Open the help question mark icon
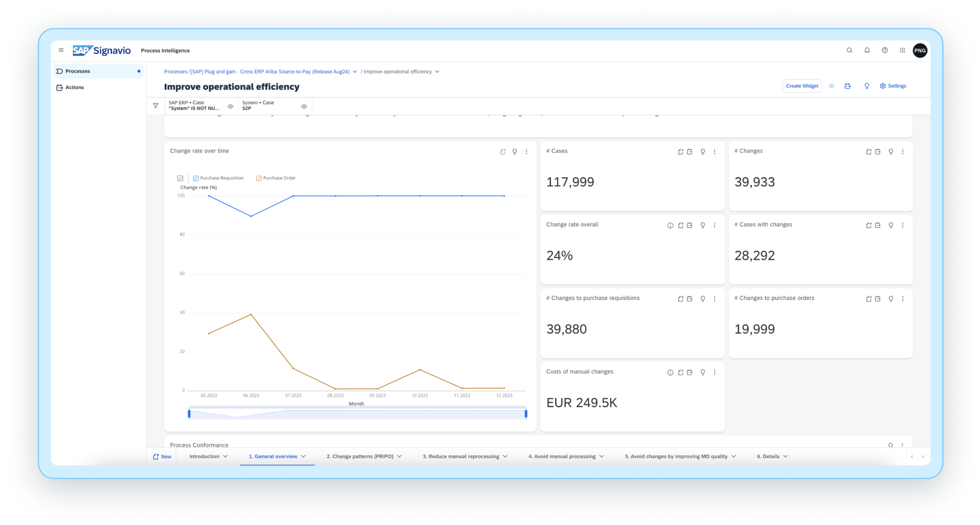 [x=885, y=51]
